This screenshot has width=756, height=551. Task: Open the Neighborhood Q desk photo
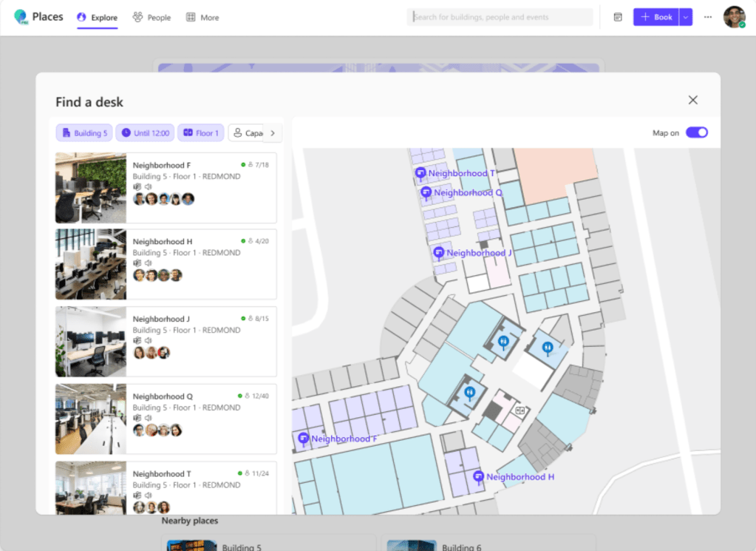[91, 419]
